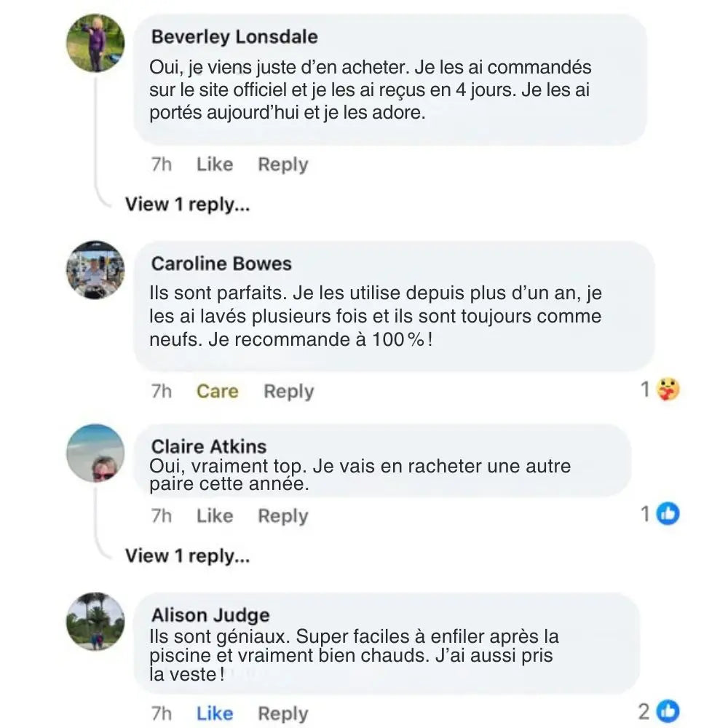Toggle the Care reaction on Caroline's comment
Viewport: 728px width, 728px height.
217,392
